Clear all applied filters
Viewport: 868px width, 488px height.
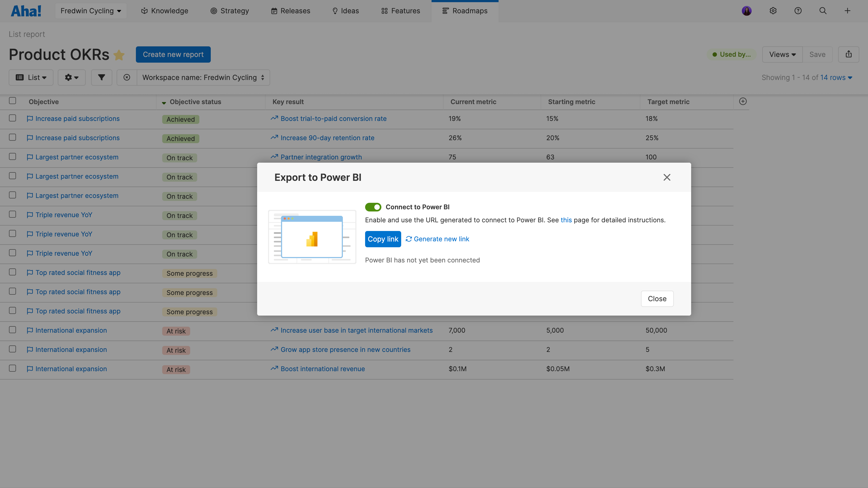click(x=127, y=77)
